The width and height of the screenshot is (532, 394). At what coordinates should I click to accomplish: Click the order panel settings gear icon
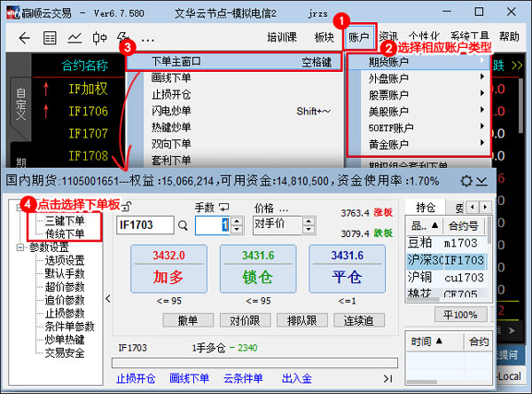coord(466,181)
